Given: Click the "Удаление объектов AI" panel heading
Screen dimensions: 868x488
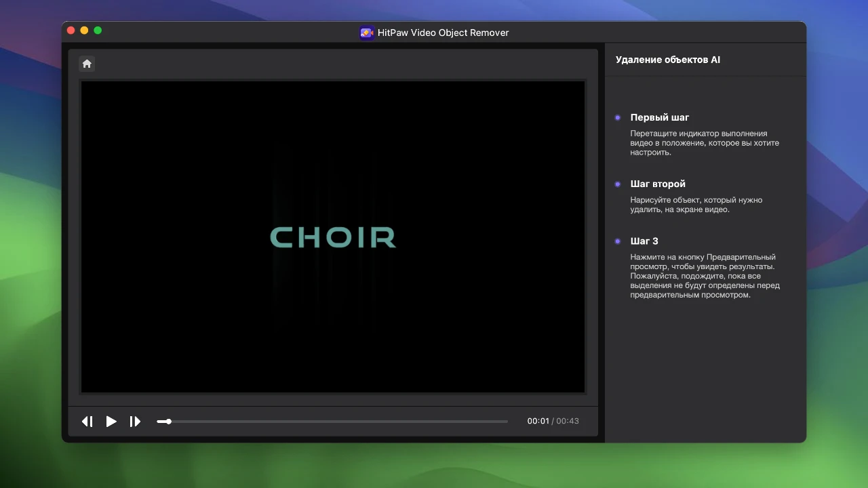Looking at the screenshot, I should [667, 60].
